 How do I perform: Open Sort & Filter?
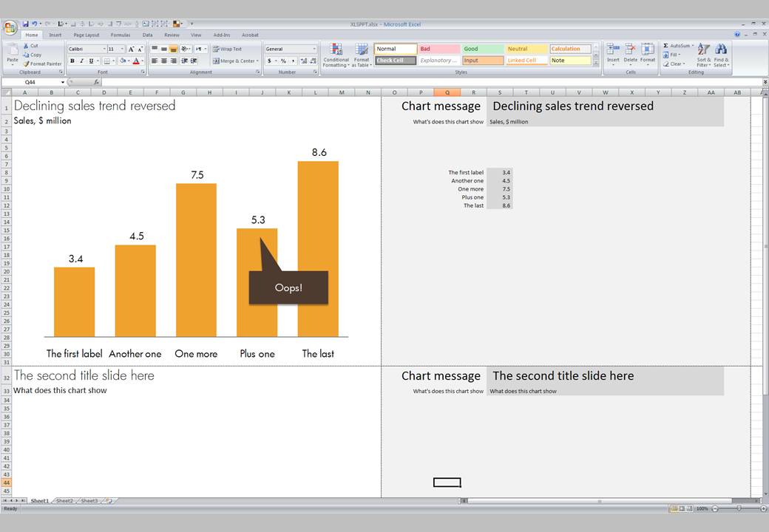(x=703, y=55)
